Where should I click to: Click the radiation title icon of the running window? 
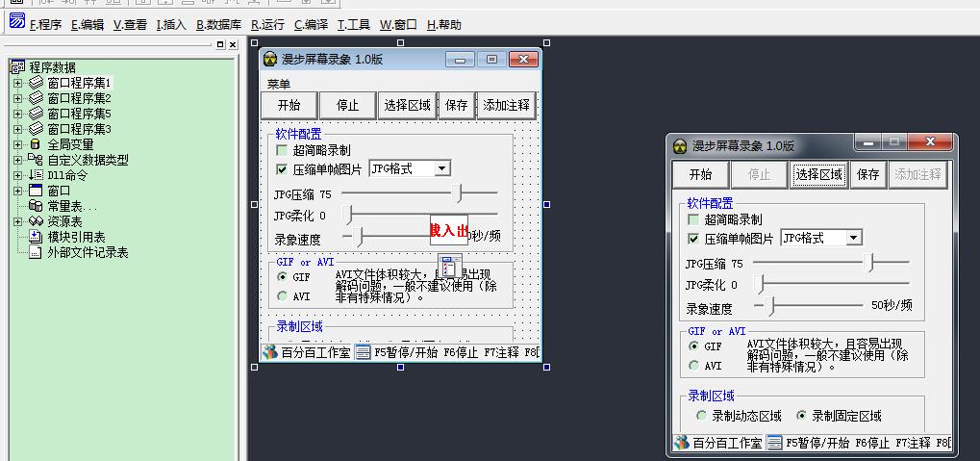(x=680, y=146)
